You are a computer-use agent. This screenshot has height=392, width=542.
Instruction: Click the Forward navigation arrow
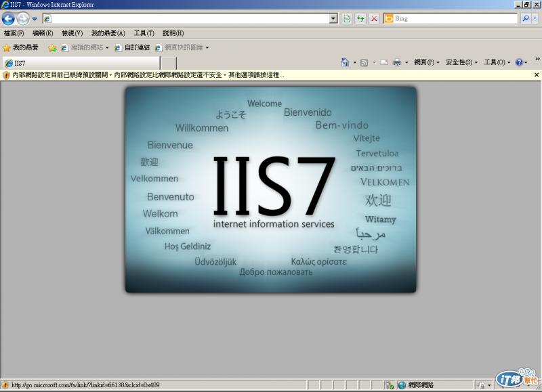pyautogui.click(x=23, y=19)
